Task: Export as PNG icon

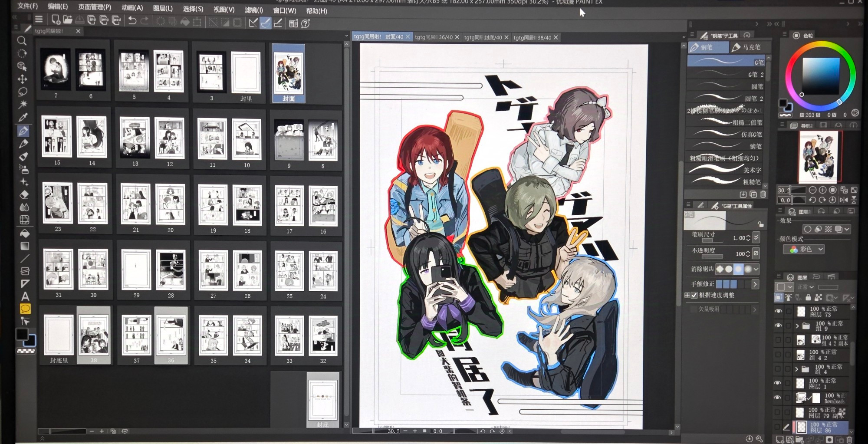Action: [104, 20]
